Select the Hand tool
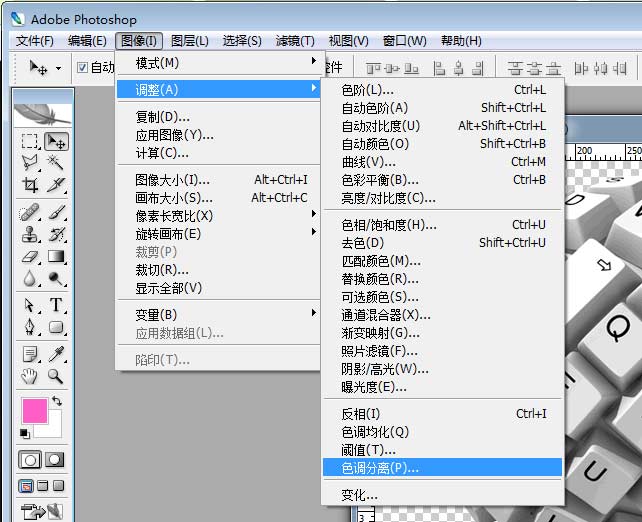The width and height of the screenshot is (642, 522). point(30,376)
